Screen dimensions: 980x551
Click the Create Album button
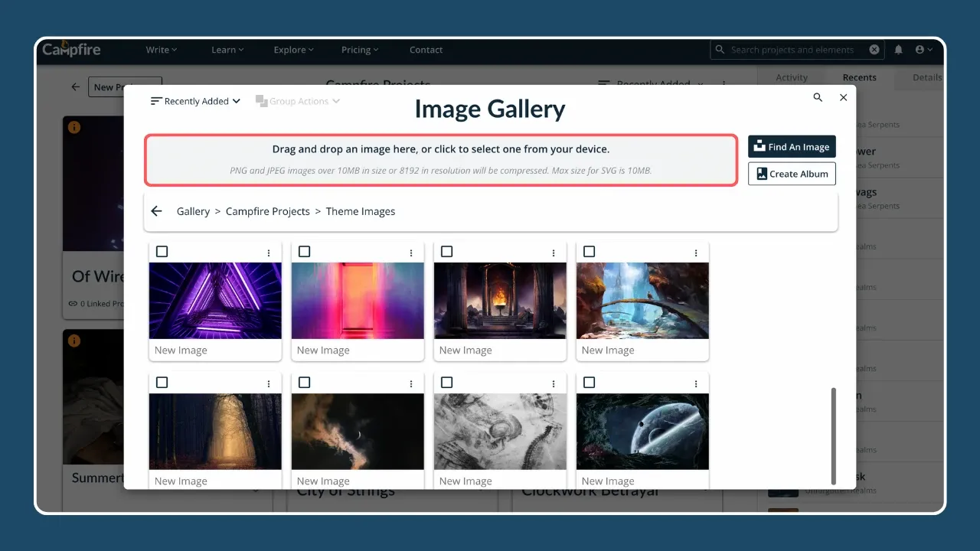point(792,174)
